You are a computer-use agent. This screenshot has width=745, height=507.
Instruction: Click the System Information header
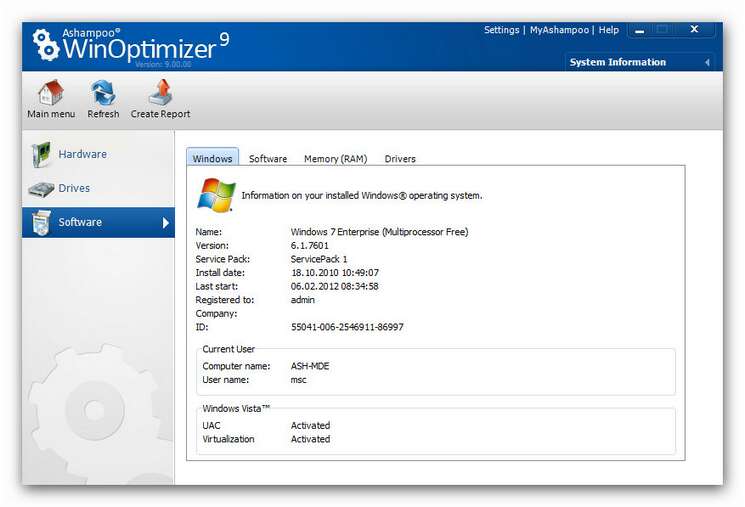click(x=618, y=62)
